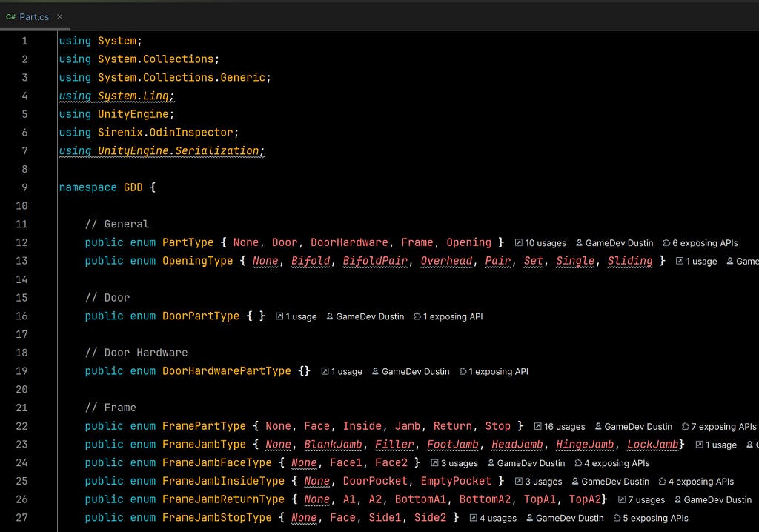Screen dimensions: 759x532
Task: Close the Part.cs tab
Action: tap(59, 16)
